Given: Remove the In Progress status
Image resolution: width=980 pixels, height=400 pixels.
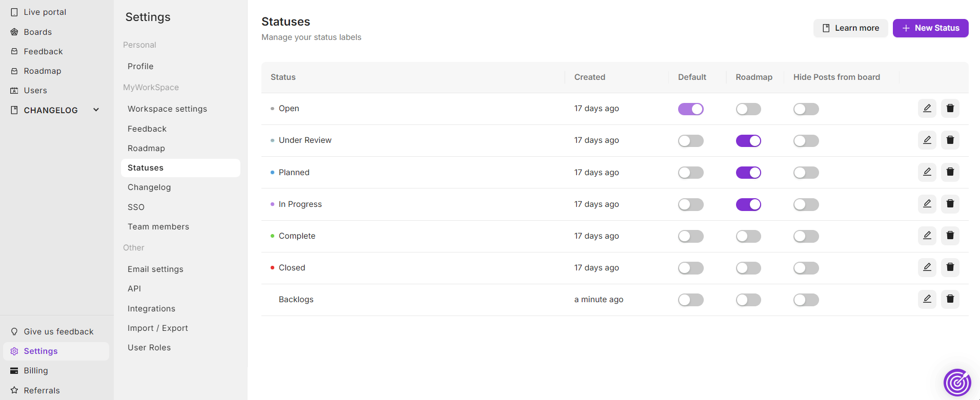Looking at the screenshot, I should point(950,204).
